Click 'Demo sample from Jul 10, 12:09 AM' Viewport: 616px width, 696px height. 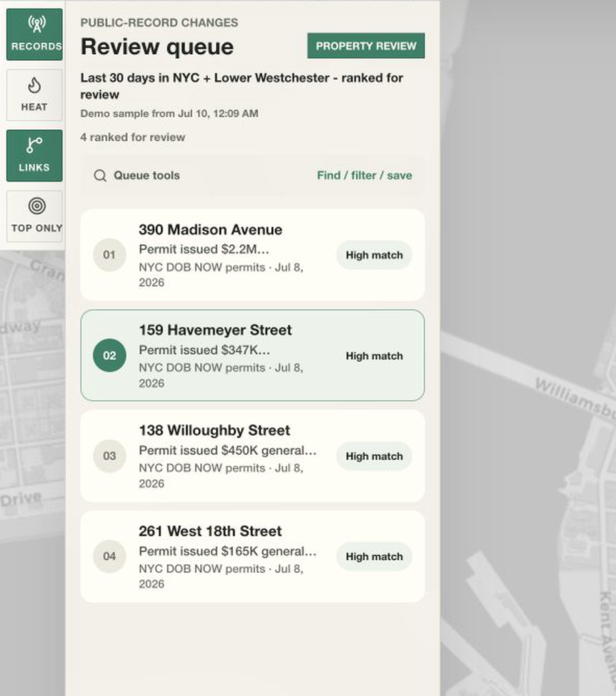pyautogui.click(x=169, y=114)
